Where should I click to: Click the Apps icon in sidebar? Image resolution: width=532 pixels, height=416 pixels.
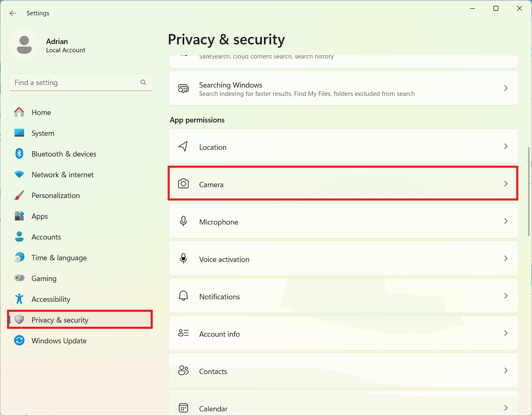pos(19,216)
